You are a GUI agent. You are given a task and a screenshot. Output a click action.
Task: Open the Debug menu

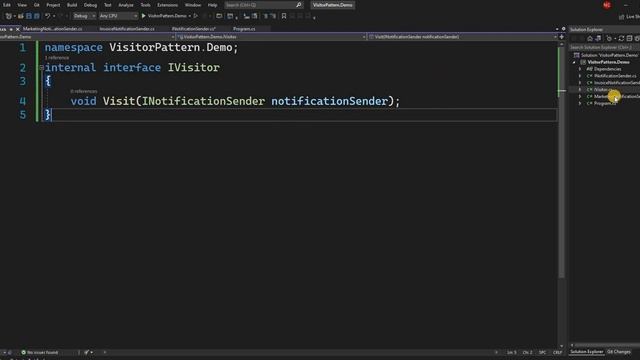click(90, 5)
